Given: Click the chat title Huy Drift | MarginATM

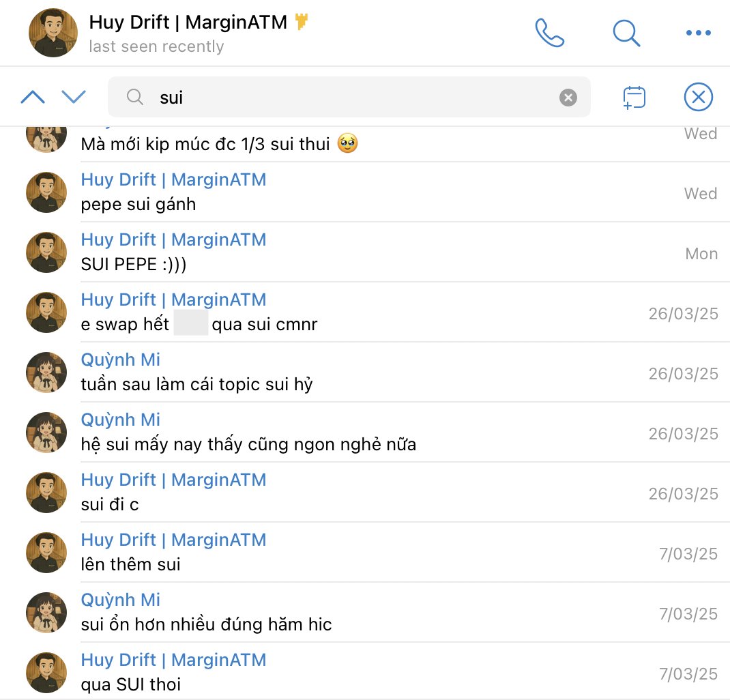Looking at the screenshot, I should 189,23.
